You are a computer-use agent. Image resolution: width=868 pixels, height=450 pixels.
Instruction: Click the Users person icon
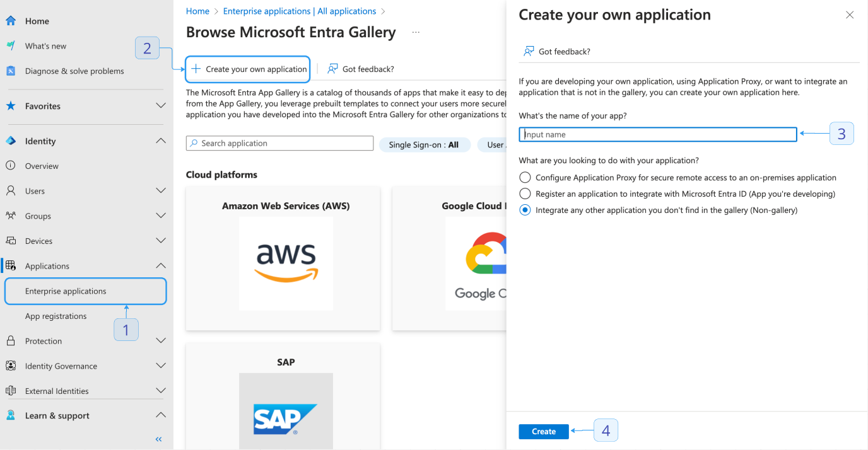pos(11,190)
